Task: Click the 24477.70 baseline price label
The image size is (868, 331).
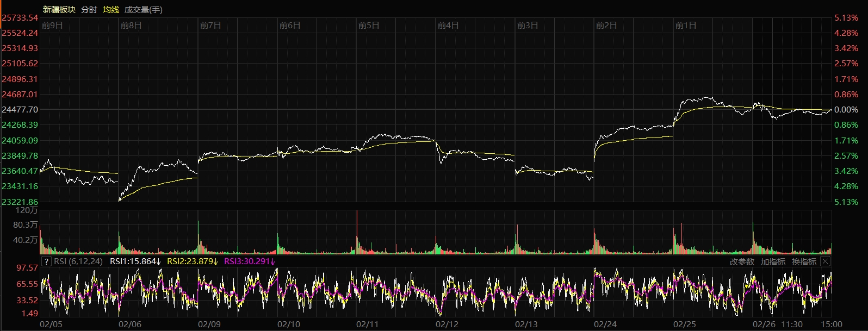Action: [20, 109]
